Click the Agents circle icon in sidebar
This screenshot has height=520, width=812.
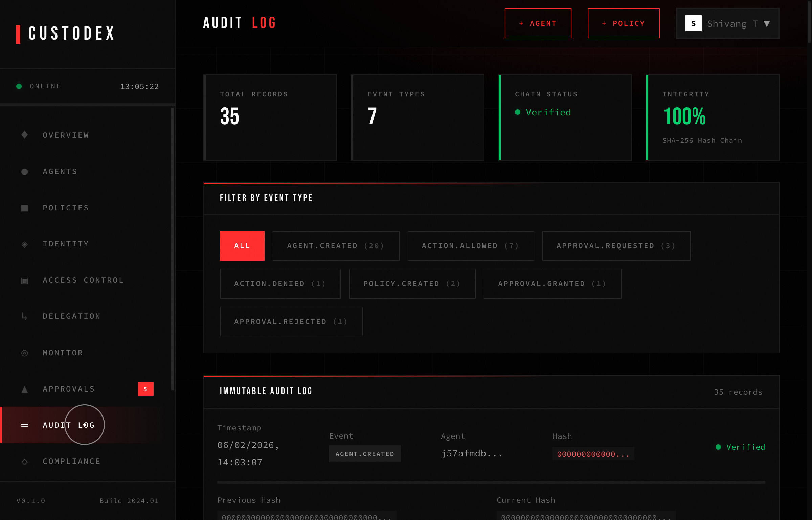coord(24,172)
